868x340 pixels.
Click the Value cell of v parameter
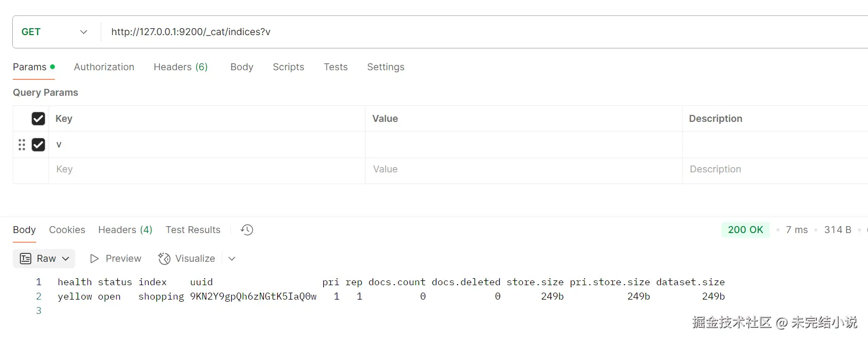(523, 145)
